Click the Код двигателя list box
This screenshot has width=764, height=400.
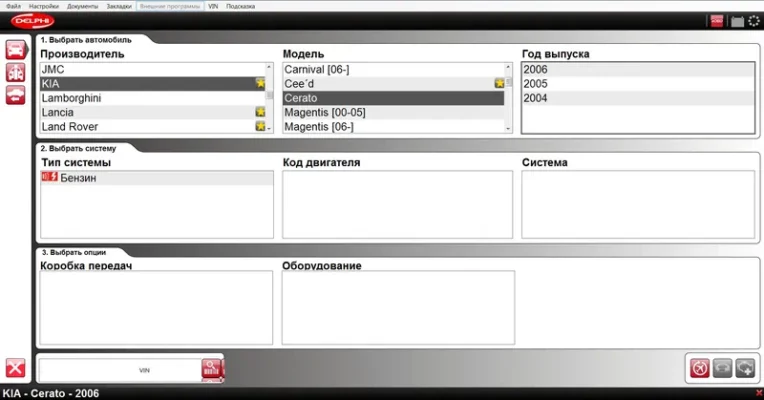coord(398,204)
